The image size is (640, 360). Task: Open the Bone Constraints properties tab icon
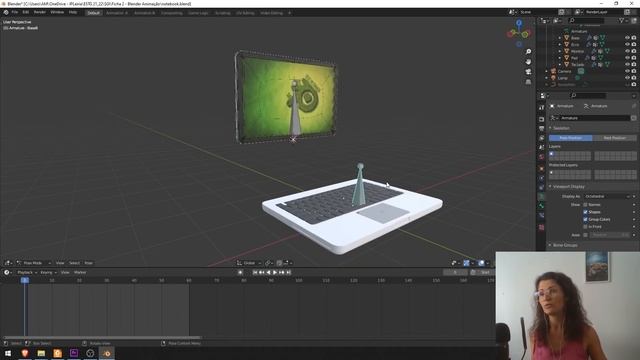[x=542, y=215]
